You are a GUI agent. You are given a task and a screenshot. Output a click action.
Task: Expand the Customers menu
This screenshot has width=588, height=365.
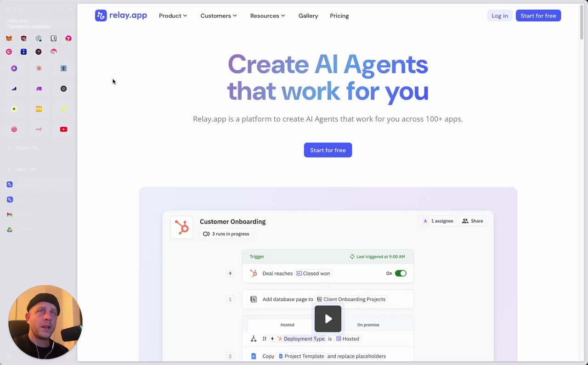point(219,16)
